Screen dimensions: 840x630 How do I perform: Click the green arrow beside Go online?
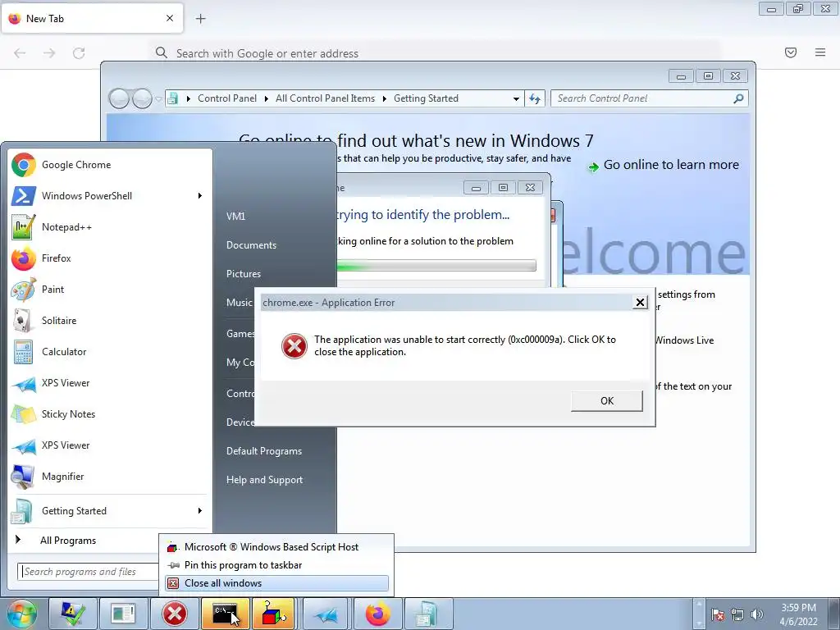593,167
